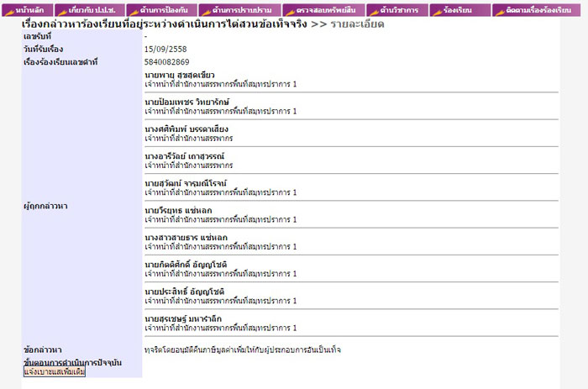
Task: Click complaint number 5840082869
Action: [x=166, y=62]
